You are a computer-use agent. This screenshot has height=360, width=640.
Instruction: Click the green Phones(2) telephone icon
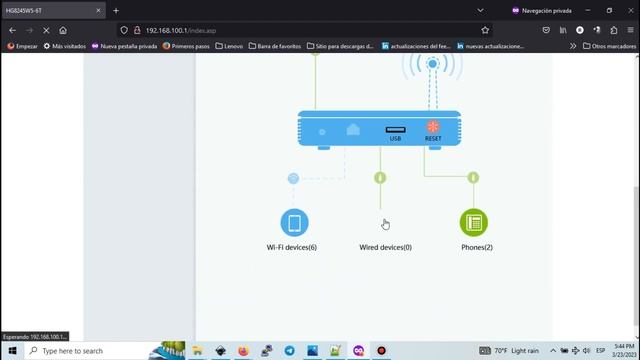473,223
